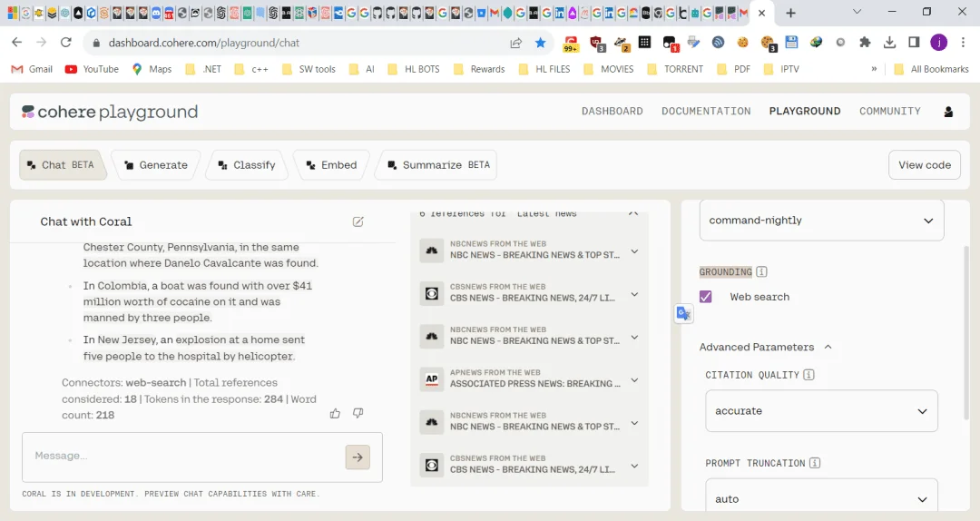
Task: Switch to the Chat BETA tab
Action: point(63,165)
